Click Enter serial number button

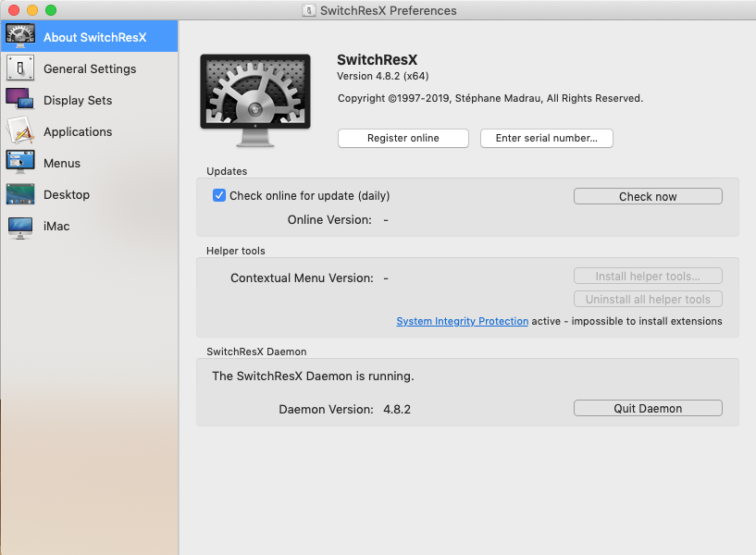click(x=546, y=138)
